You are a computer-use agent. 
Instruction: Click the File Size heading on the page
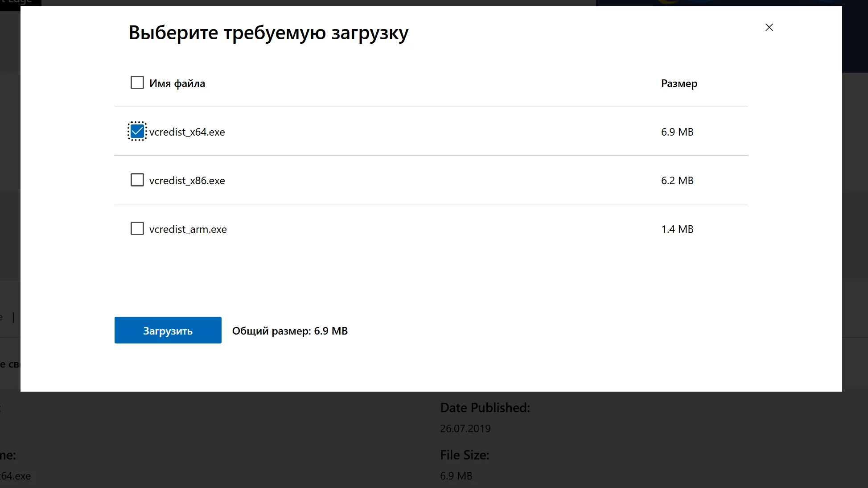tap(464, 455)
